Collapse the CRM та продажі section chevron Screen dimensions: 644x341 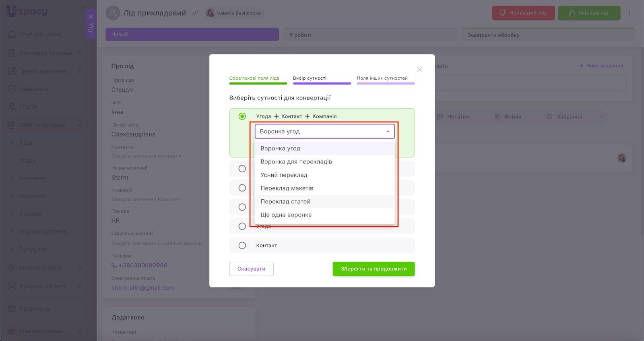(80, 125)
